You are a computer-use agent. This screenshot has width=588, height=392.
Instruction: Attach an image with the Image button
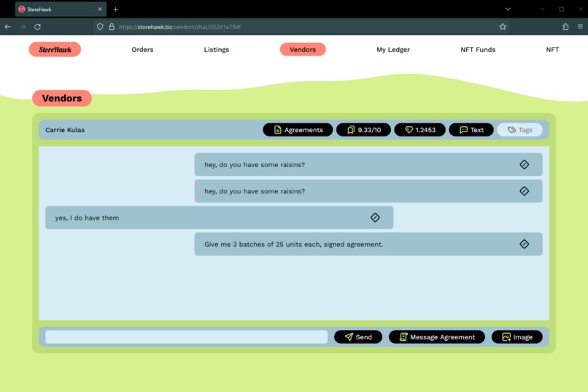point(517,337)
